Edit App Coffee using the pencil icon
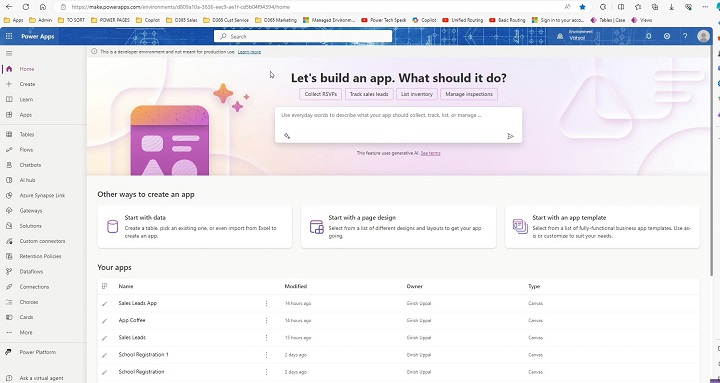Viewport: 720px width, 383px height. pos(104,321)
